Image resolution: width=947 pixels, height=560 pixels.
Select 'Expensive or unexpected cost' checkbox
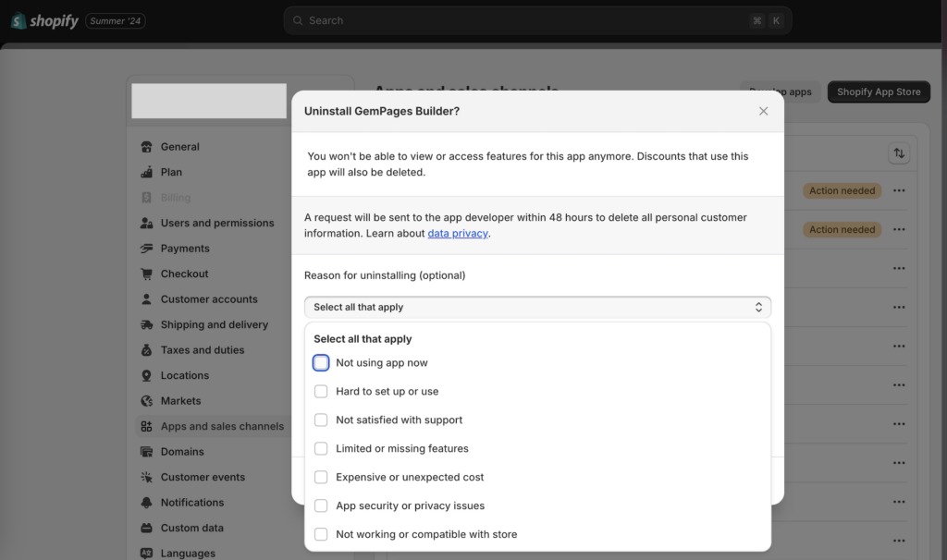coord(321,478)
